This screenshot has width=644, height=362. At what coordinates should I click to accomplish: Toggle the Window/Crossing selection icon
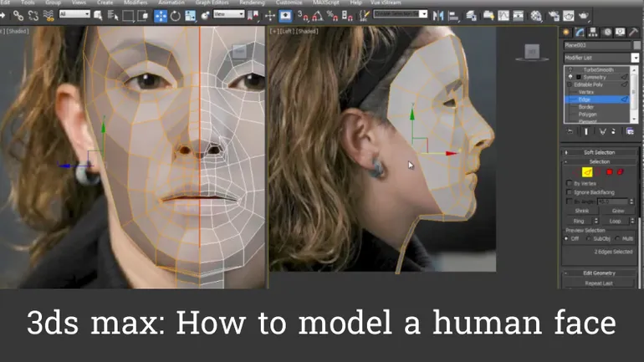coord(143,16)
